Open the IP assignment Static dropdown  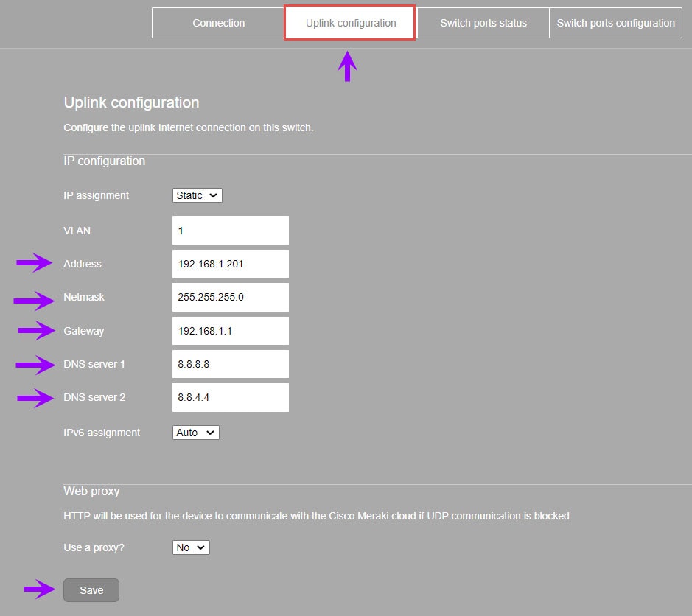pos(198,195)
